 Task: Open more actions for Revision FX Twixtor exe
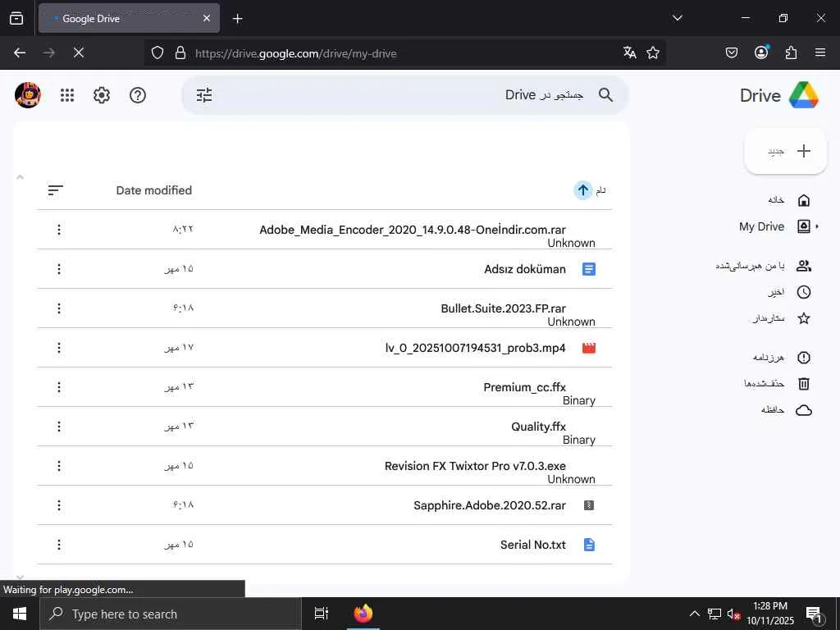point(59,466)
